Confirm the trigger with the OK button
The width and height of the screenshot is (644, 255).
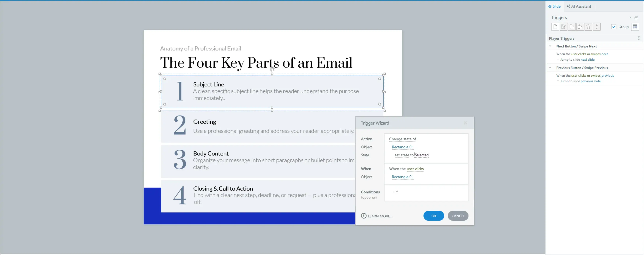(433, 216)
